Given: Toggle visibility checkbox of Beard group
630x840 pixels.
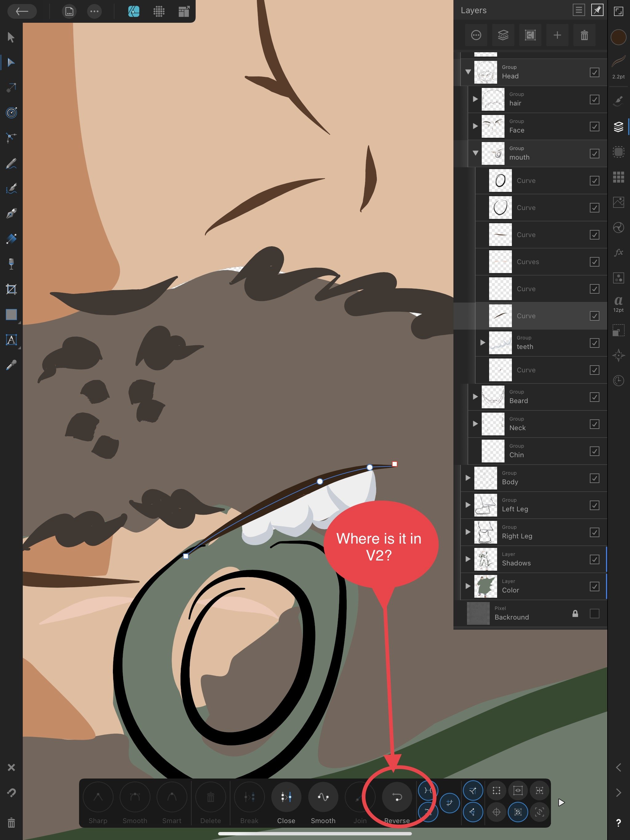Looking at the screenshot, I should click(594, 397).
